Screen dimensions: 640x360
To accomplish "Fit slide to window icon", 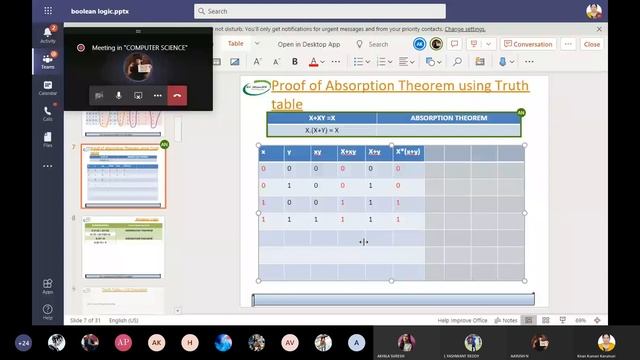I will (x=597, y=320).
